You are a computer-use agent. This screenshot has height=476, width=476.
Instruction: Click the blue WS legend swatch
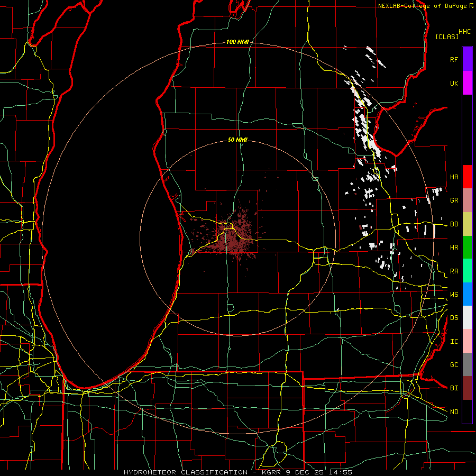click(x=467, y=294)
